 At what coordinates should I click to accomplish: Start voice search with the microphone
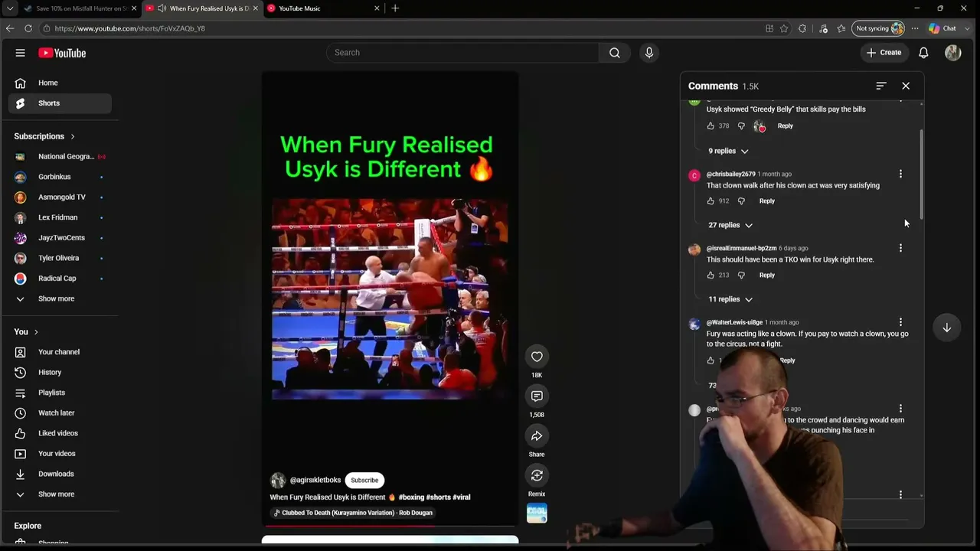click(649, 53)
